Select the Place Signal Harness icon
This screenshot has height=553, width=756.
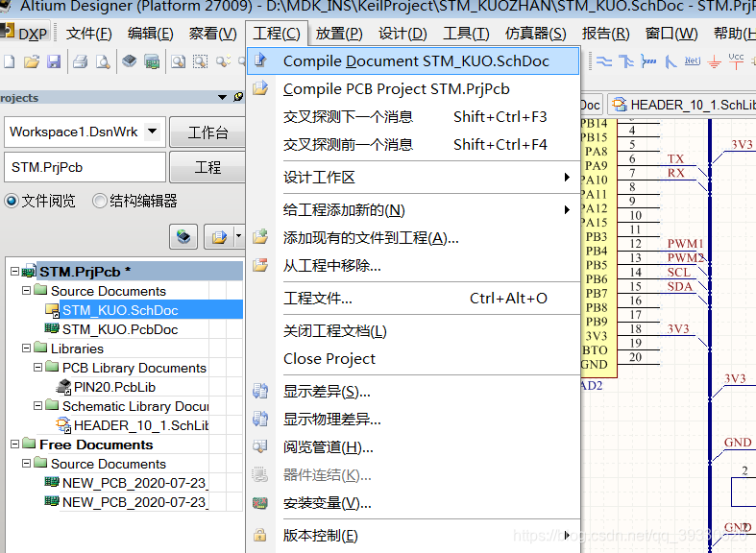coord(648,61)
